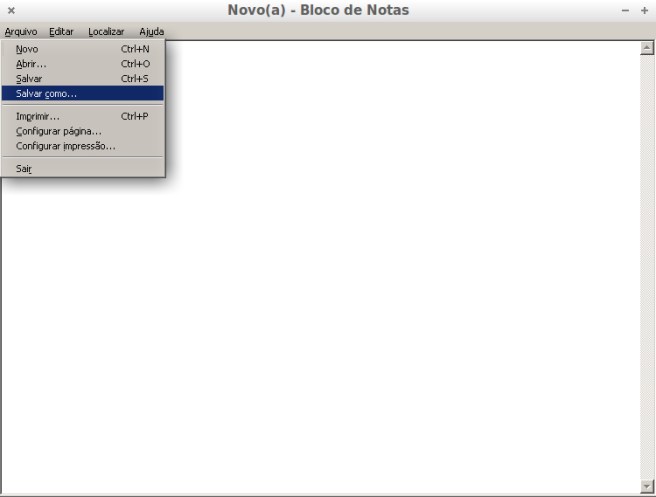Image resolution: width=656 pixels, height=497 pixels.
Task: Minimize the Bloco de Notas window
Action: [x=625, y=10]
